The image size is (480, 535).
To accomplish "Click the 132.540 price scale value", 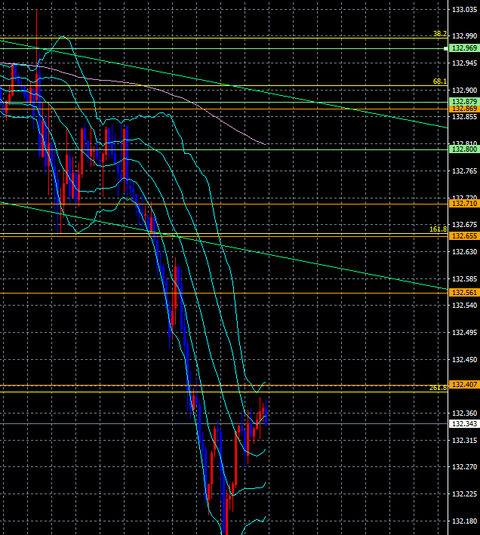I will coord(465,305).
